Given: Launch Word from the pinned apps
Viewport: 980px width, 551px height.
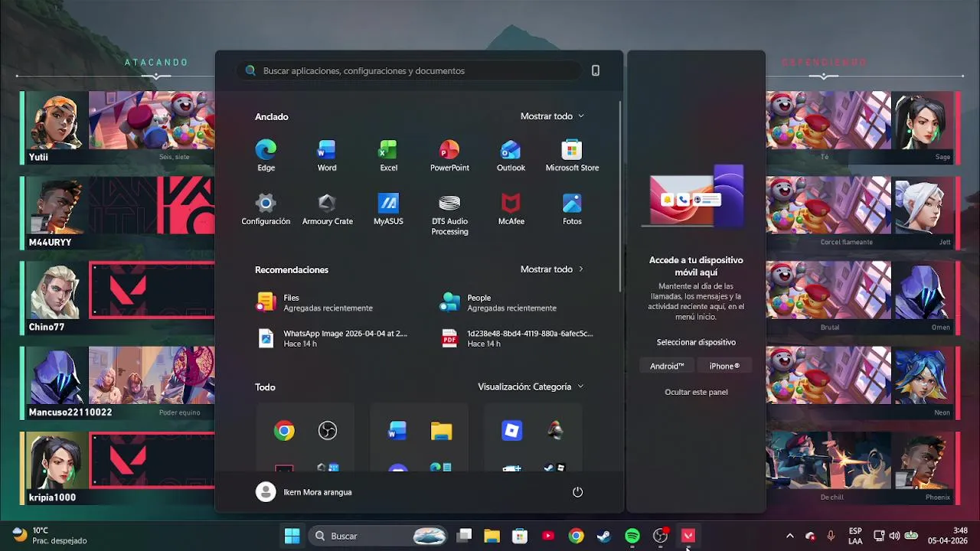Looking at the screenshot, I should pyautogui.click(x=327, y=155).
